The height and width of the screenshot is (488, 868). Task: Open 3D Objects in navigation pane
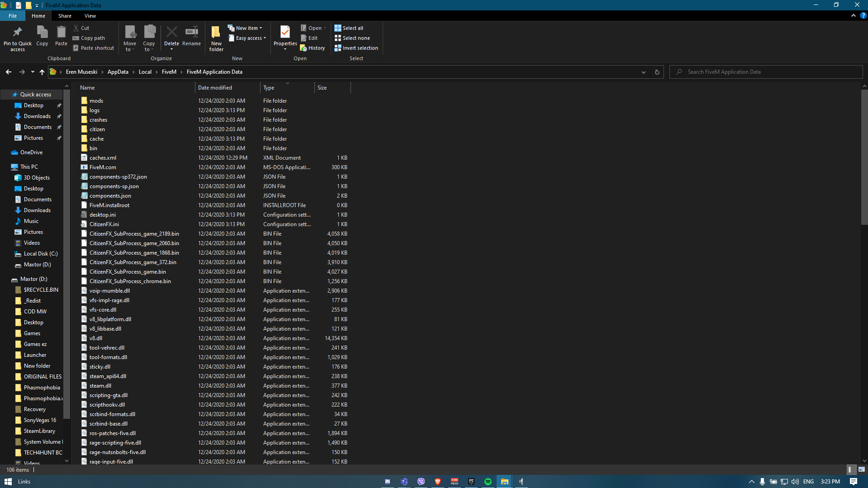pos(37,178)
